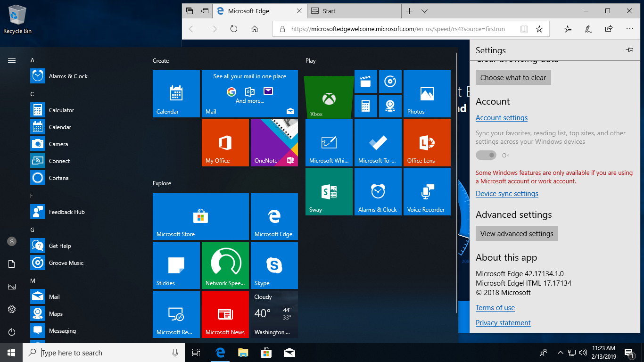Switch to the Microsoft Edge browser tab
Image resolution: width=644 pixels, height=362 pixels.
[x=259, y=11]
